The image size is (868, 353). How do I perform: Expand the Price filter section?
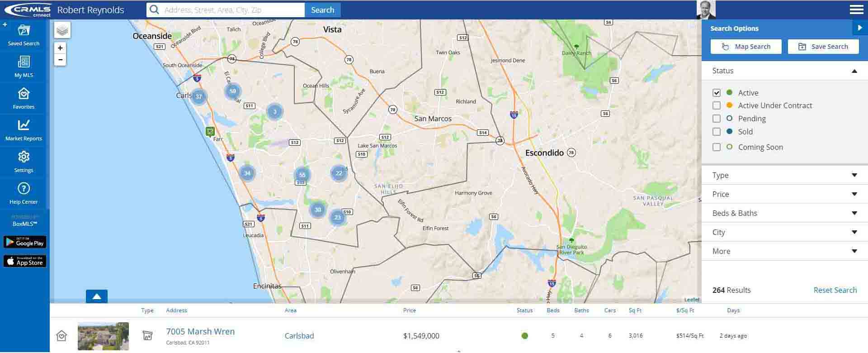click(x=784, y=194)
